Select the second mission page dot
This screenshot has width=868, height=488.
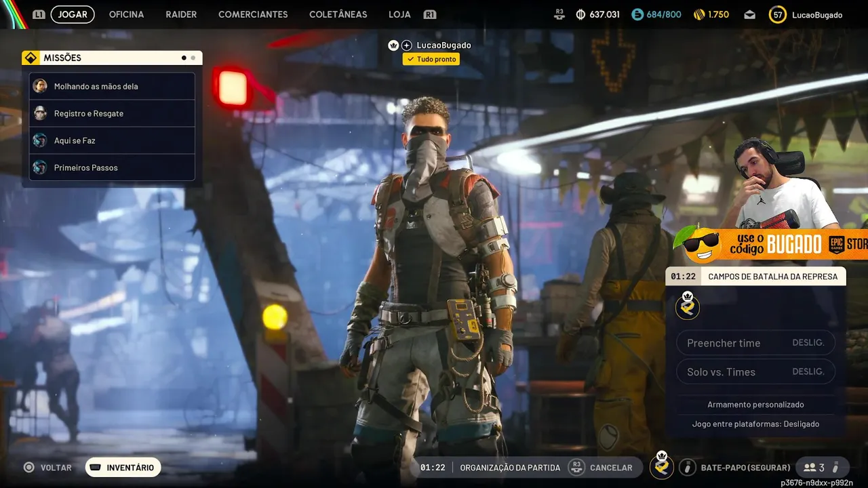click(193, 58)
